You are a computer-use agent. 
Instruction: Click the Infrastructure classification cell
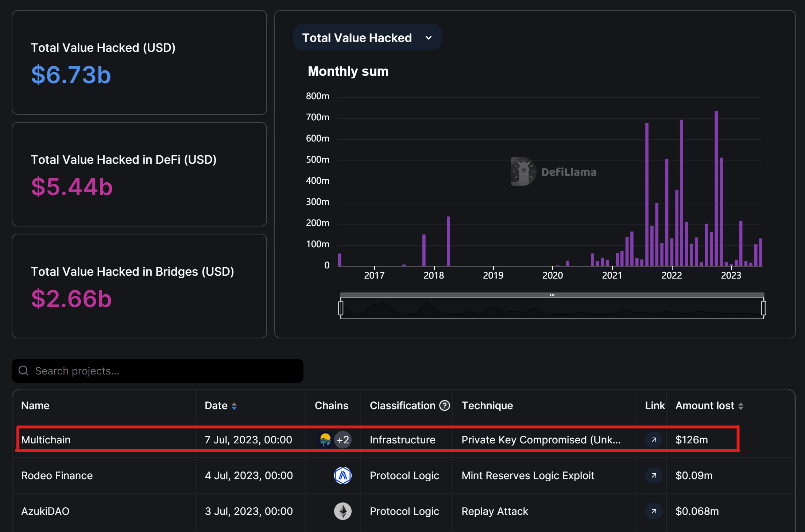point(403,440)
